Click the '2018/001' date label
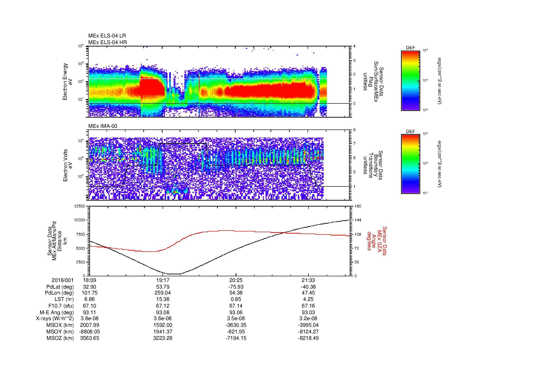The height and width of the screenshot is (392, 555). [x=63, y=280]
